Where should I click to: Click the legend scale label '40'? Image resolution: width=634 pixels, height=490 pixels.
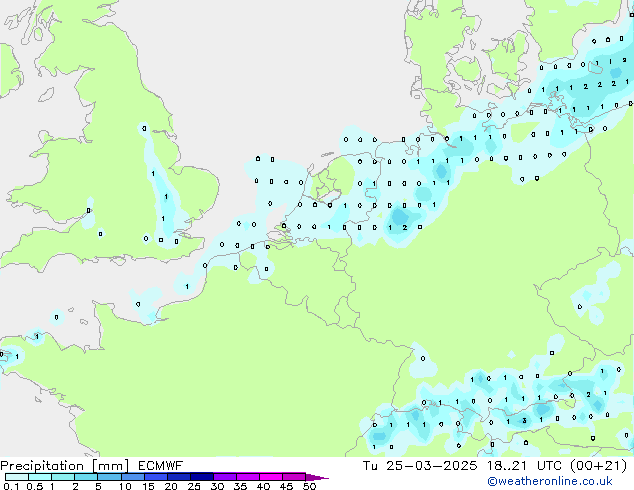(x=263, y=486)
